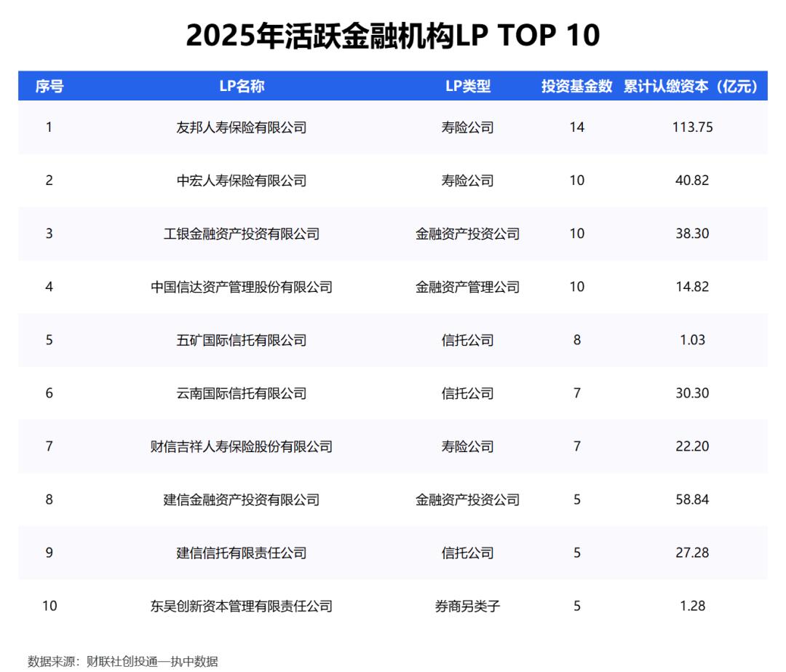Click 序号 2 in the 中宏人寿 row
Image resolution: width=786 pixels, height=672 pixels.
point(49,181)
